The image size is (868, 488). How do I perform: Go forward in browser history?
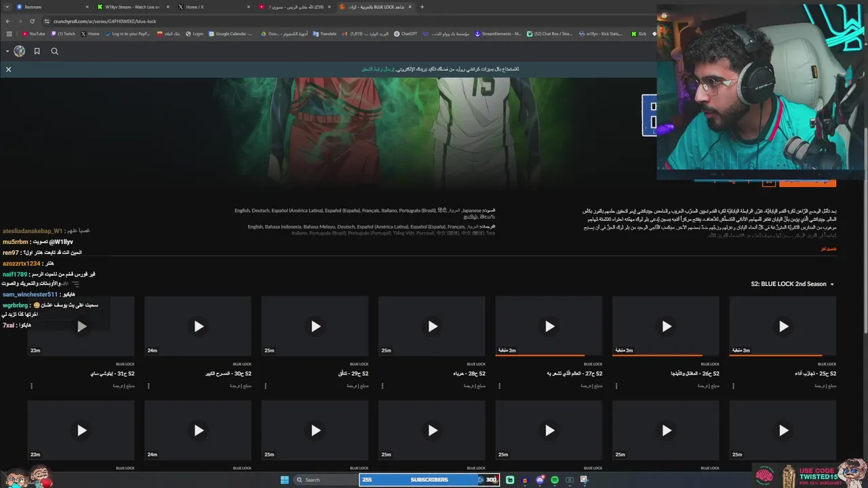pyautogui.click(x=20, y=21)
